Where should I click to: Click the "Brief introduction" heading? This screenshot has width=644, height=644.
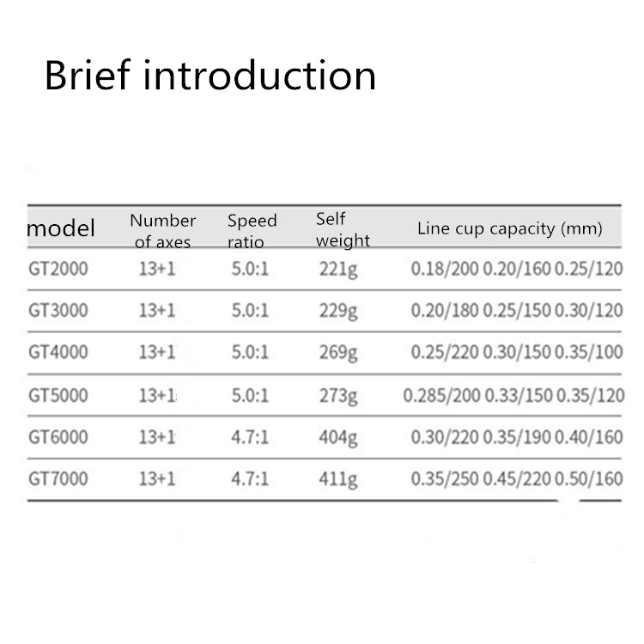210,76
